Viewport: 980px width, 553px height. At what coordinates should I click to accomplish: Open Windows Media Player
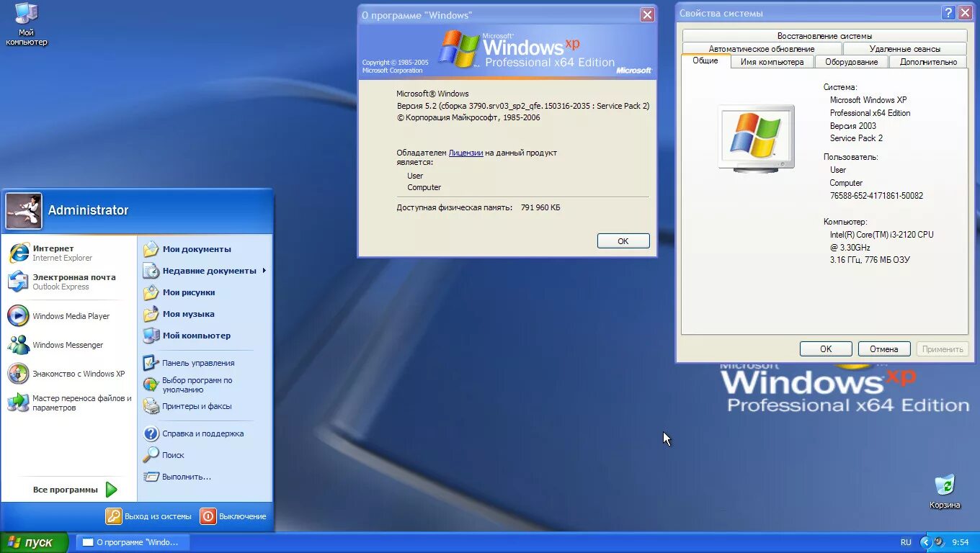click(71, 315)
